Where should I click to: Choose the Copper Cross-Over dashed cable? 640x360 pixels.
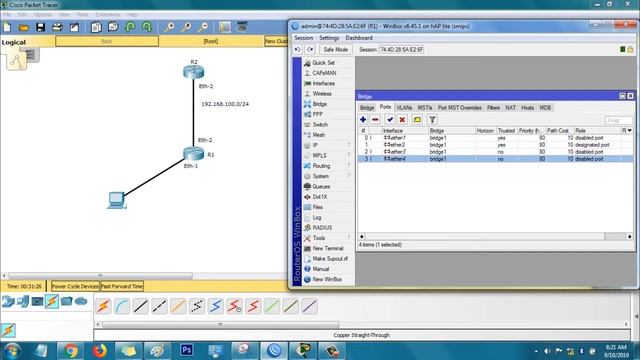pyautogui.click(x=160, y=306)
